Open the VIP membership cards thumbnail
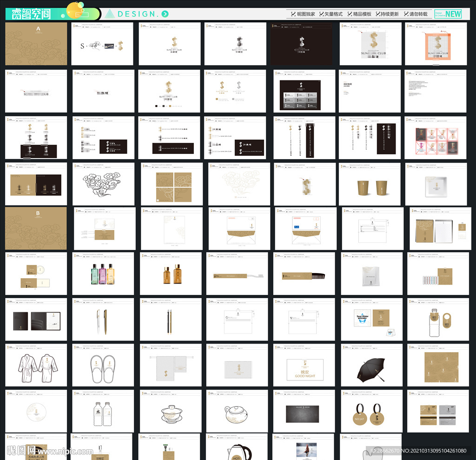 (x=438, y=411)
